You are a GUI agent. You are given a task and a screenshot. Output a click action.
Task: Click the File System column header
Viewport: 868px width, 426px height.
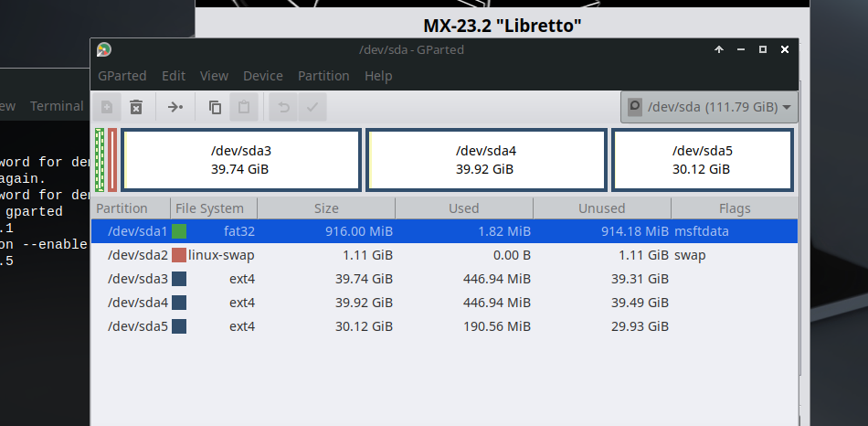214,208
